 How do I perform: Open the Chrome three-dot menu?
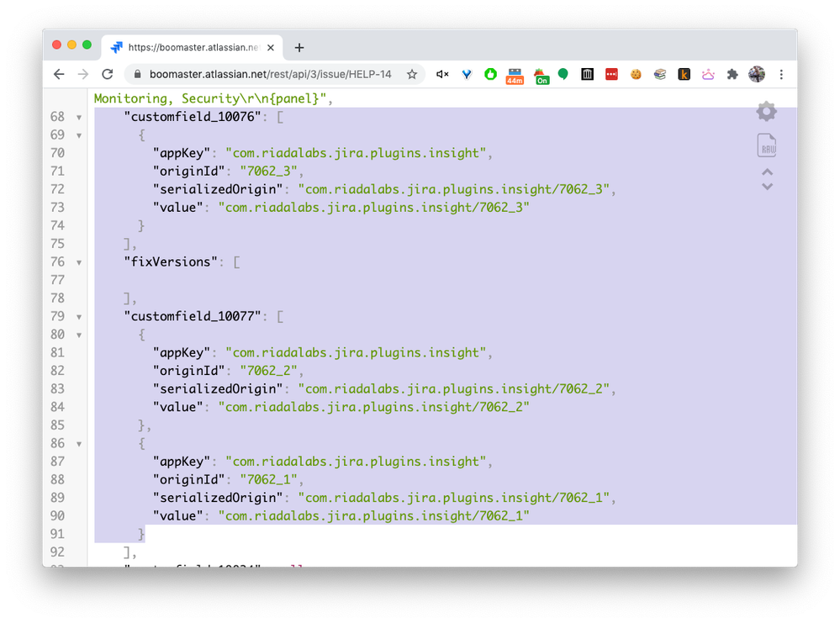pyautogui.click(x=783, y=74)
